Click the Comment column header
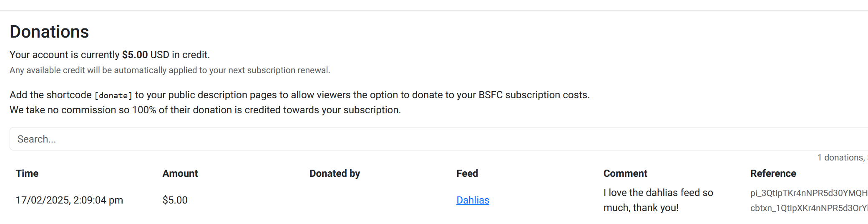The height and width of the screenshot is (224, 868). point(625,173)
